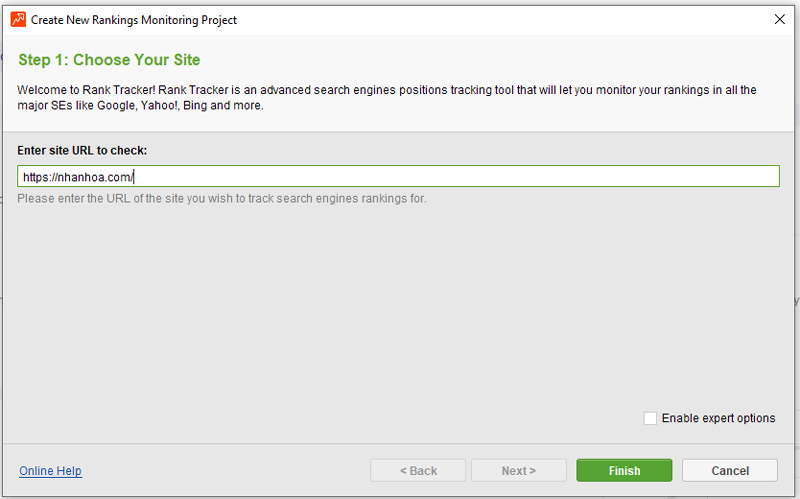Close the Create New Rankings Monitoring Project dialog
Screen dimensions: 800x499
(x=779, y=19)
